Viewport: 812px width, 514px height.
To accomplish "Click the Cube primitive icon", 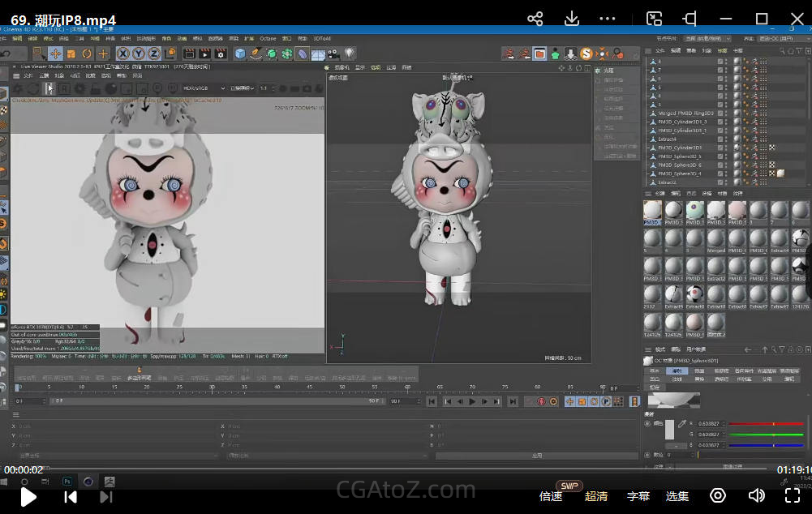I will (240, 54).
